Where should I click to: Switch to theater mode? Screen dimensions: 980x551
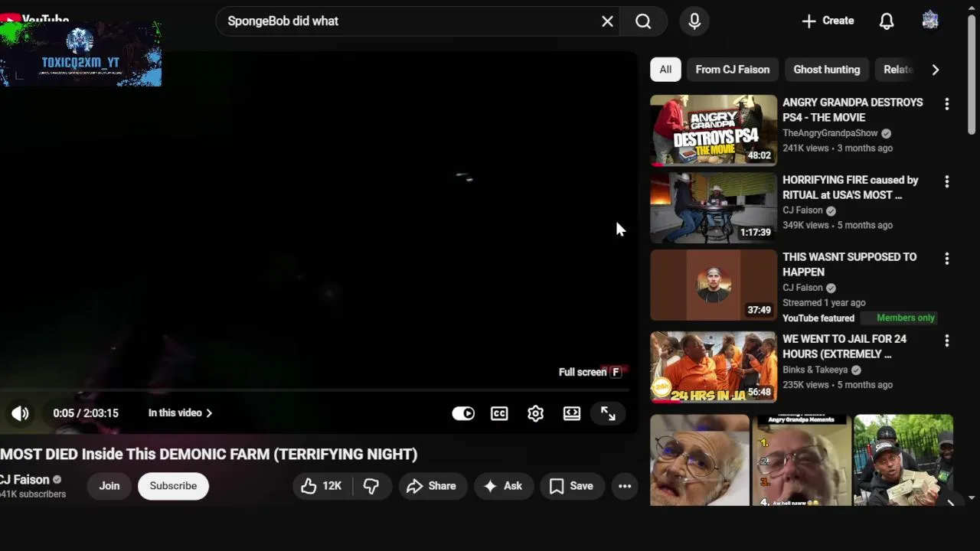point(572,413)
